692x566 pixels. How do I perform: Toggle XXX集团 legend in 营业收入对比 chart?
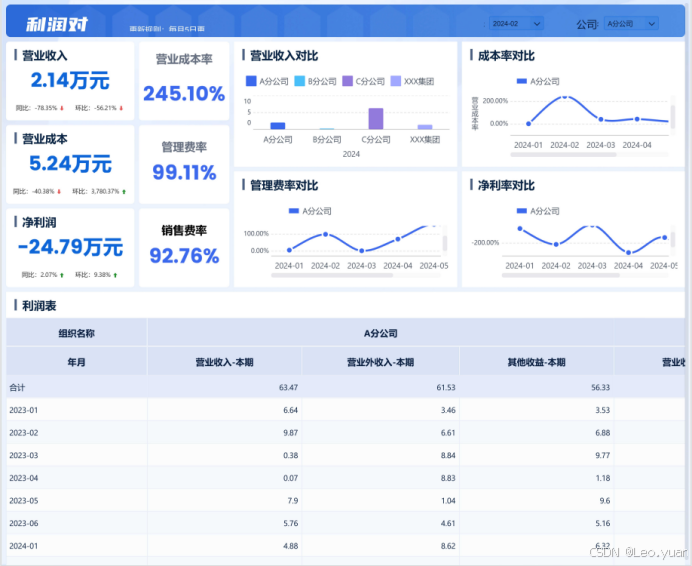(x=412, y=81)
